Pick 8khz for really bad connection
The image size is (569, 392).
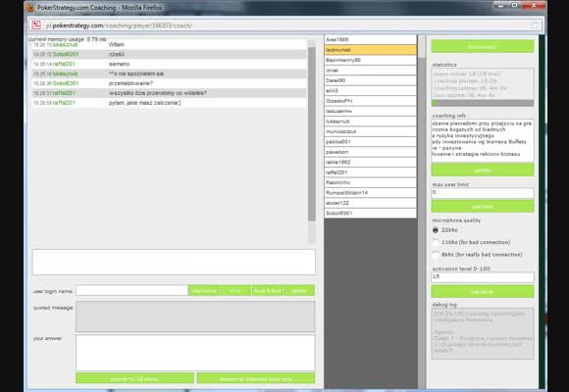click(436, 255)
